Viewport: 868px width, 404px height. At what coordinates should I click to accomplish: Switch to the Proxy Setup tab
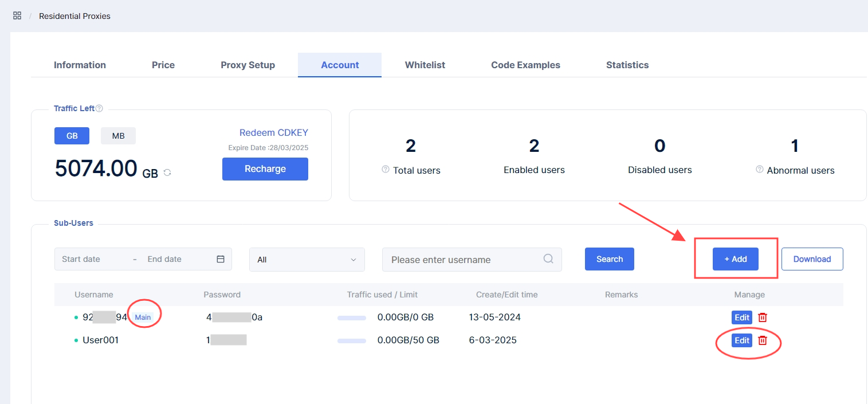(248, 65)
